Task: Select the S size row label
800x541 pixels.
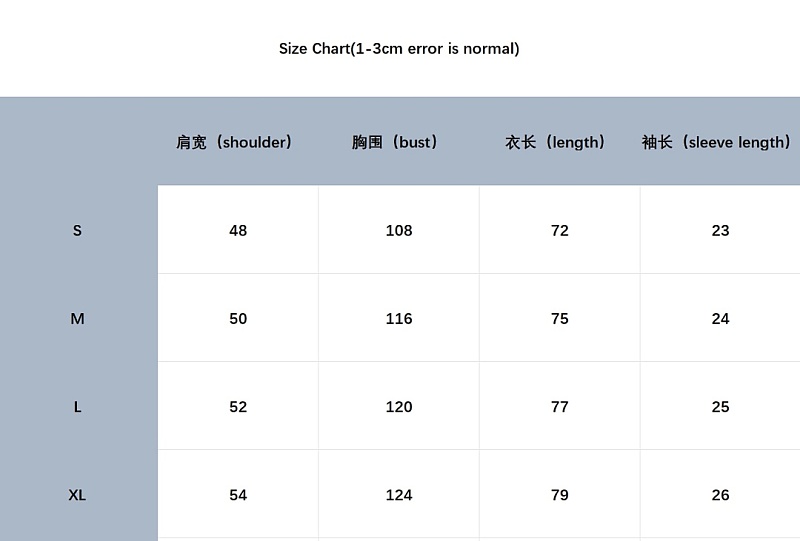Action: 77,230
